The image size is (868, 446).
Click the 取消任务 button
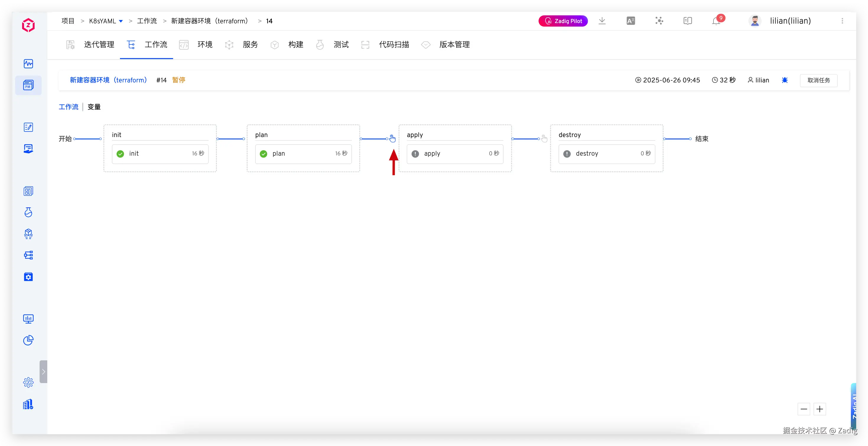click(818, 80)
